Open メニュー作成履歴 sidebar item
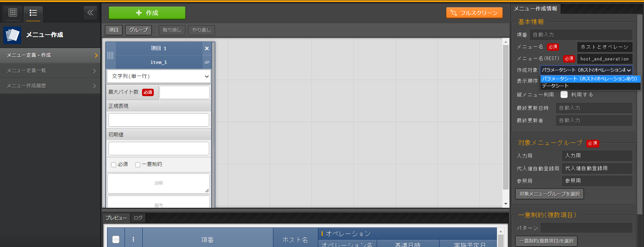This screenshot has height=247, width=644. 50,86
